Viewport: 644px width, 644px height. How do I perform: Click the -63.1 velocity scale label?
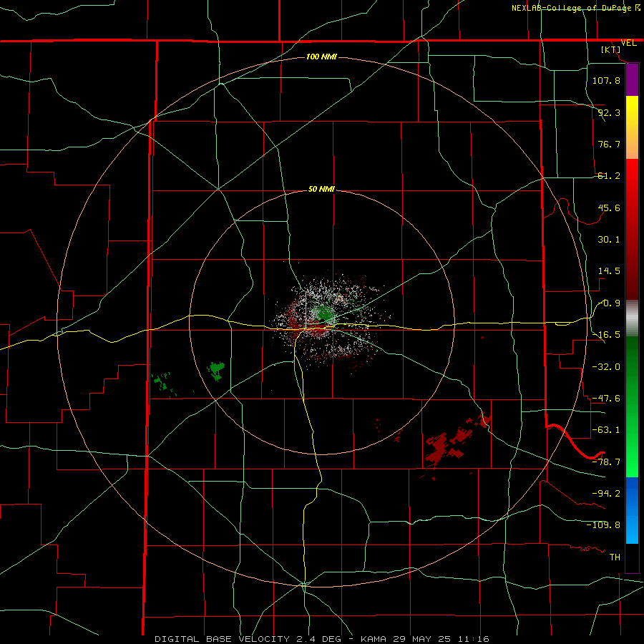point(606,430)
